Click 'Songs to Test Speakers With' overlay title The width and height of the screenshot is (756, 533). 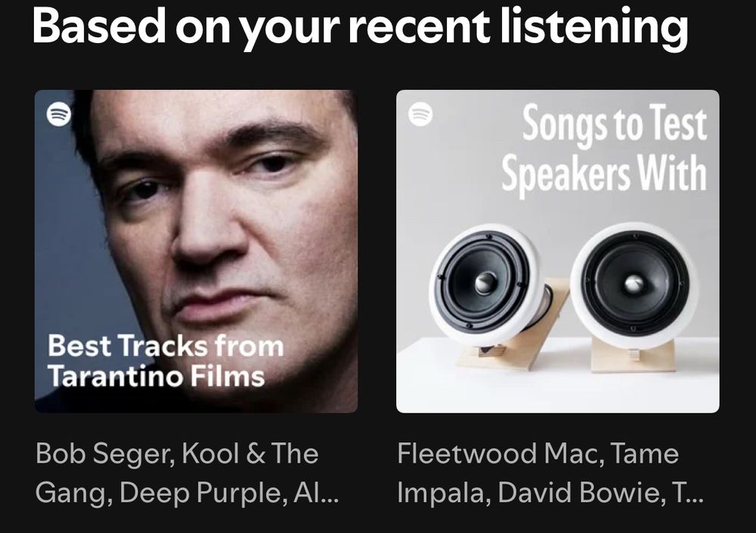point(604,148)
